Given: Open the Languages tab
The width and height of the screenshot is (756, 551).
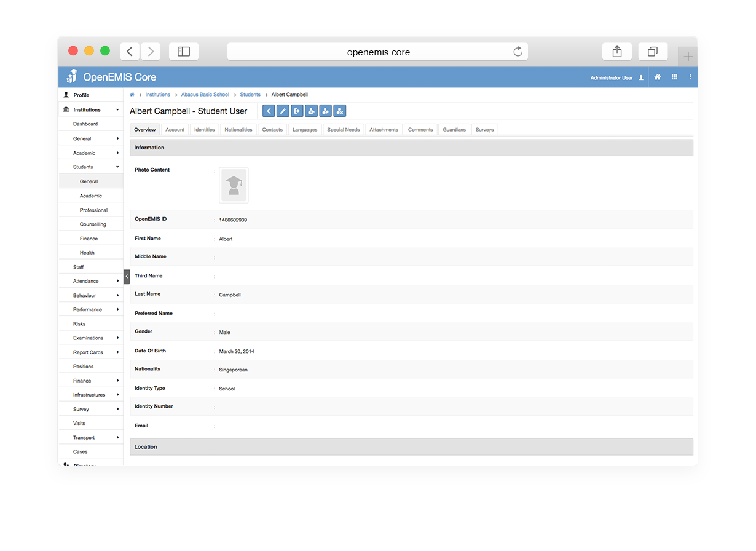Looking at the screenshot, I should click(x=305, y=130).
